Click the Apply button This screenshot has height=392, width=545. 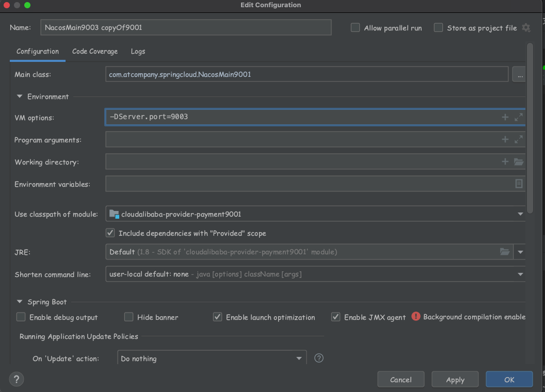click(455, 380)
